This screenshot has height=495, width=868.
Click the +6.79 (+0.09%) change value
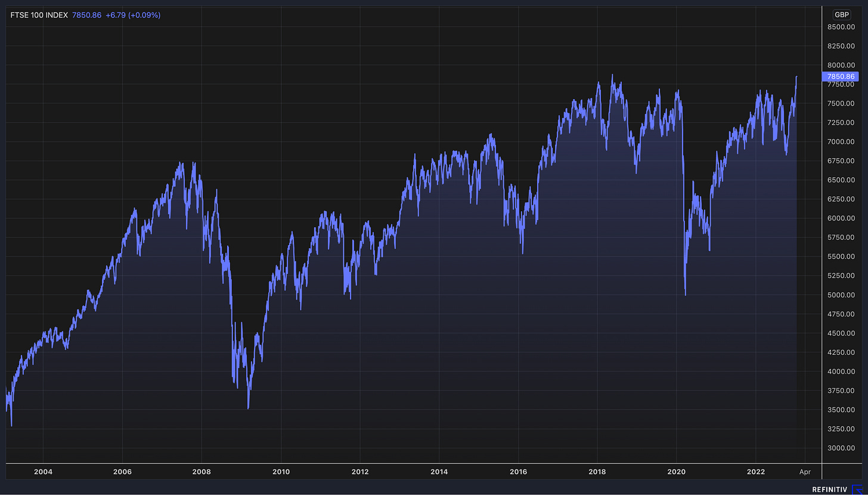pos(133,15)
